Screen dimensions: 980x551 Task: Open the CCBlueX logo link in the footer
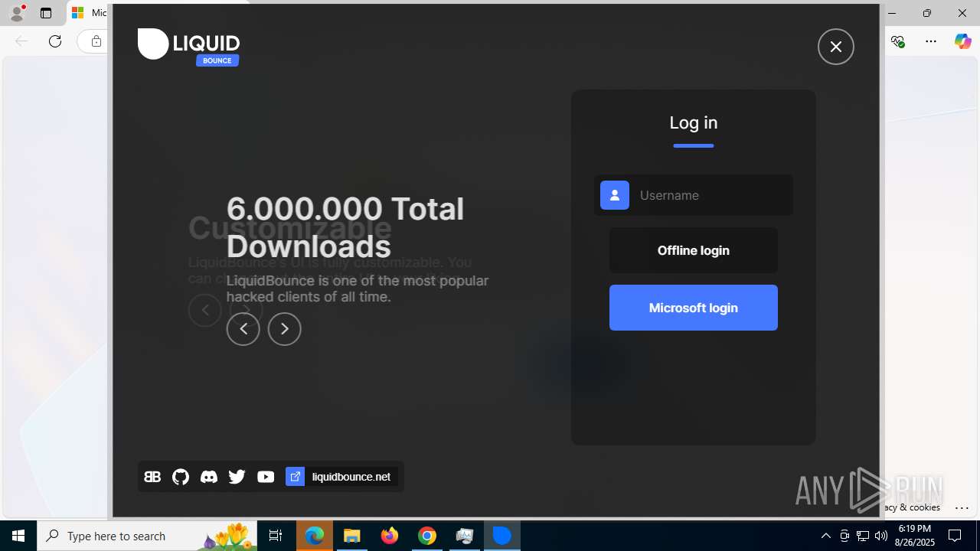[152, 477]
